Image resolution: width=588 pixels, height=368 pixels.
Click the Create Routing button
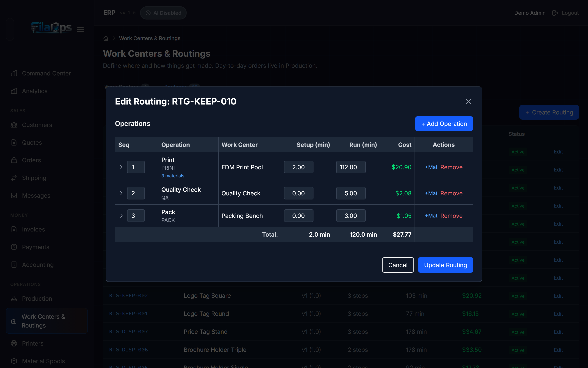(x=549, y=112)
